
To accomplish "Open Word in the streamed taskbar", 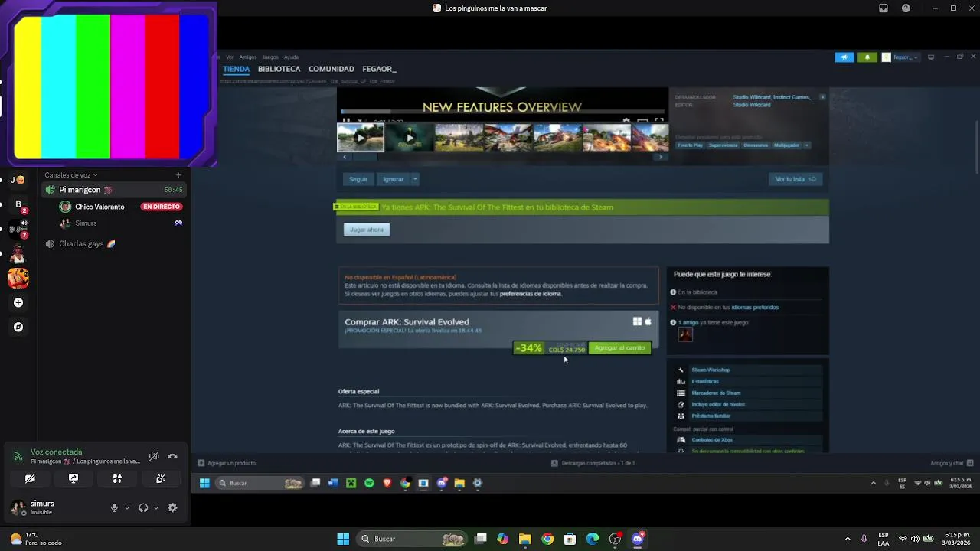I will (x=333, y=483).
